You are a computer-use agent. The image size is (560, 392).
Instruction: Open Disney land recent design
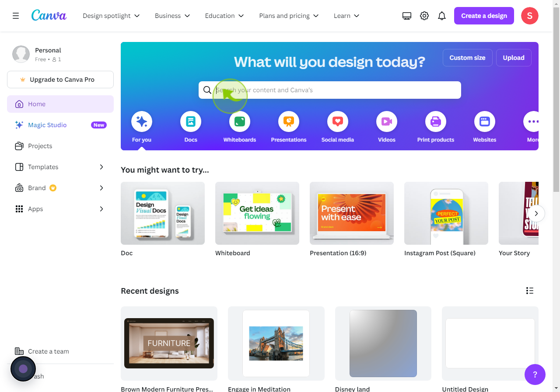point(383,343)
